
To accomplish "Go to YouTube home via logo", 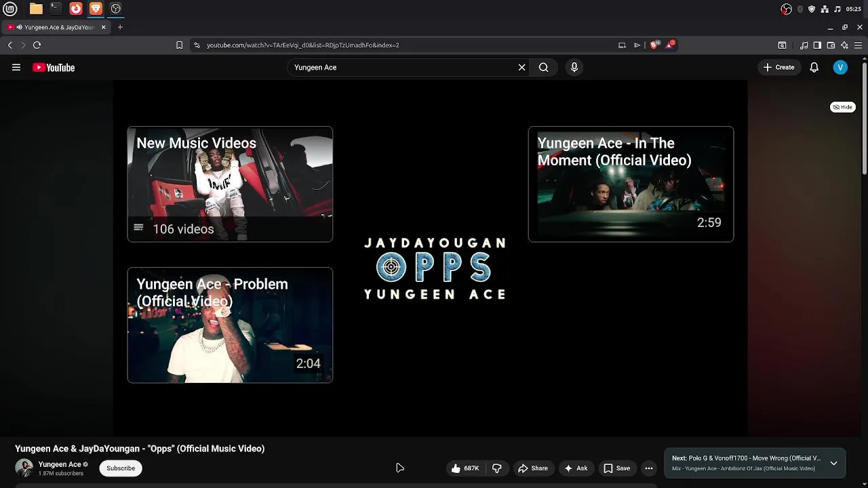I will click(54, 67).
